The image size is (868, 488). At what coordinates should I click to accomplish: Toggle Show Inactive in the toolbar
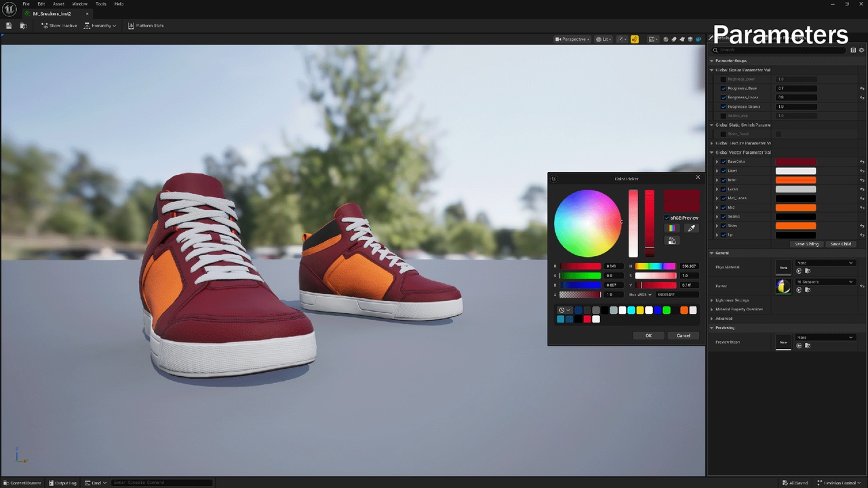click(59, 26)
